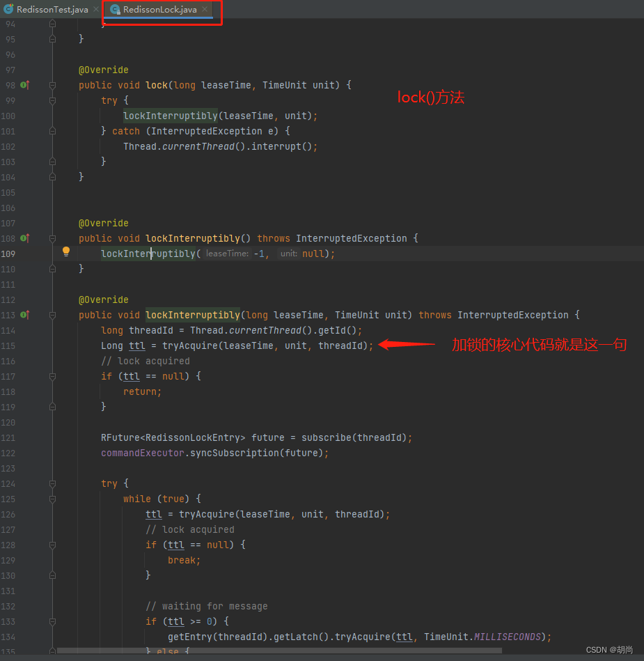Collapse the while loop fold at line 125

point(52,499)
